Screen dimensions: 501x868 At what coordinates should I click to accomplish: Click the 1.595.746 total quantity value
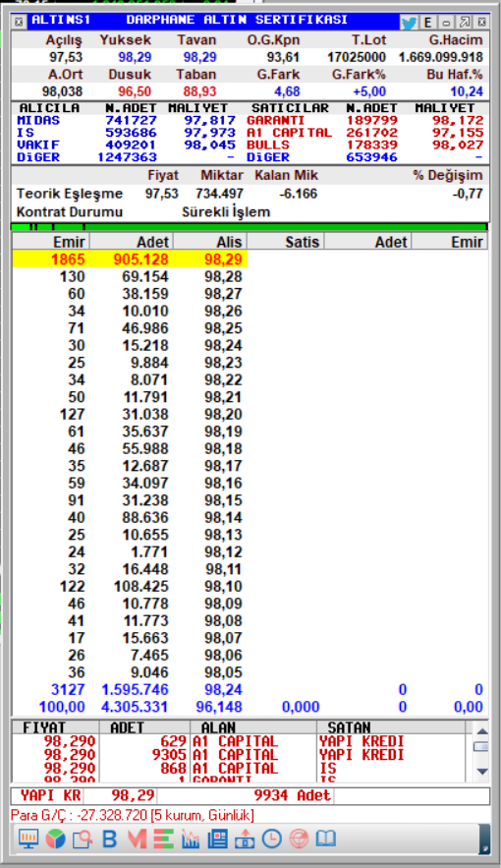click(135, 689)
